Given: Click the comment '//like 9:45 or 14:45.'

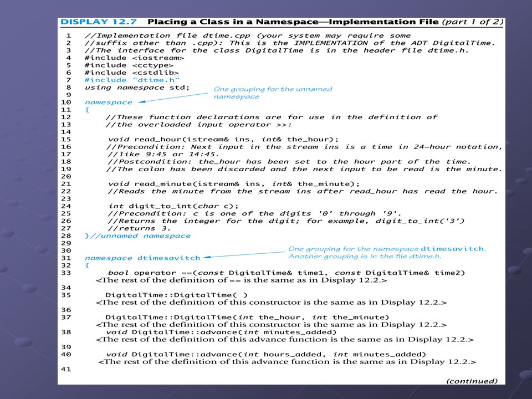Looking at the screenshot, I should tap(163, 155).
